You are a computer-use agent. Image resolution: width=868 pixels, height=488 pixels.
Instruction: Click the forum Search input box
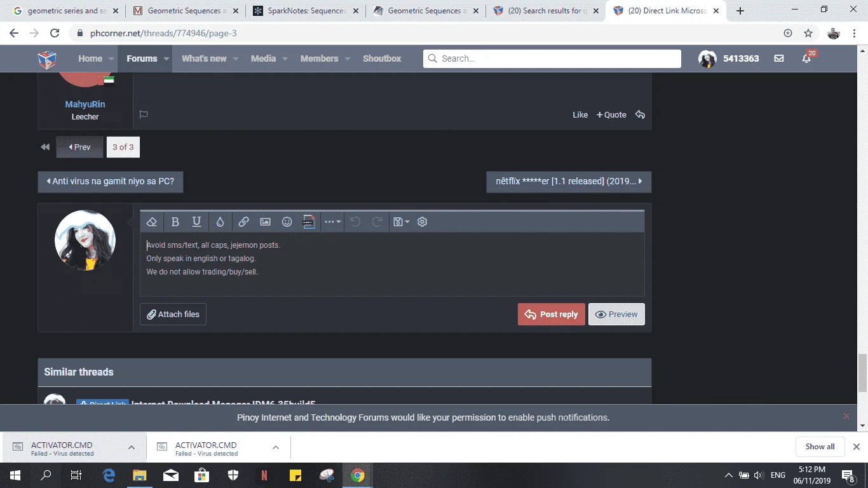point(552,58)
